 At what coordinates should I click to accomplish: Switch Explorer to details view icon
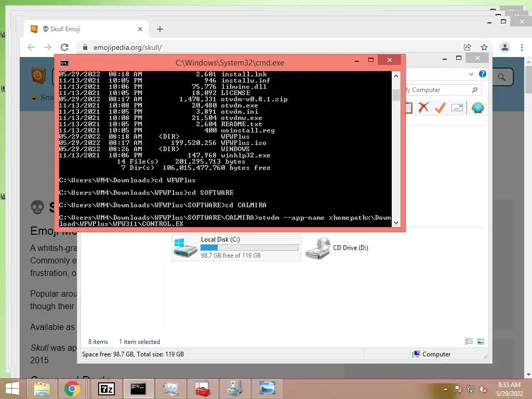(469, 341)
